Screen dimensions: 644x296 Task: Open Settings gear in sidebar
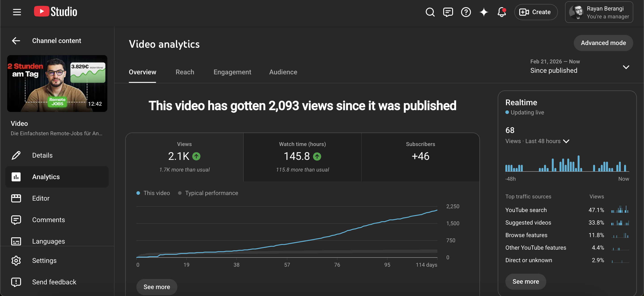[57, 260]
